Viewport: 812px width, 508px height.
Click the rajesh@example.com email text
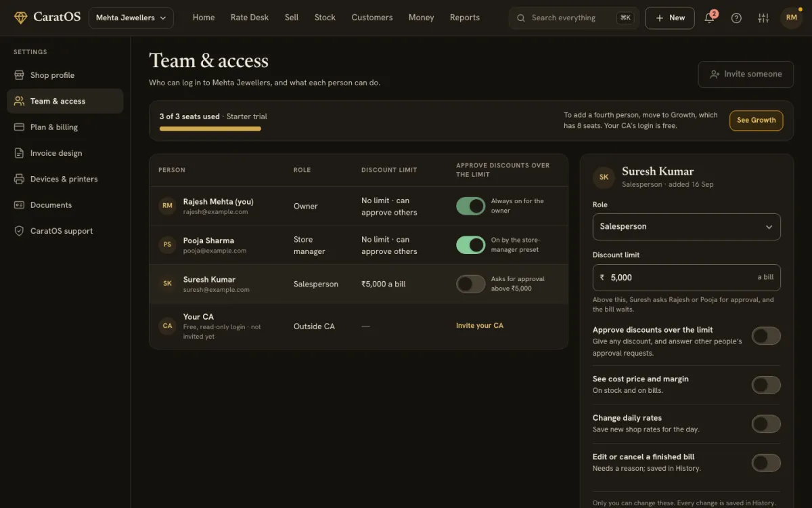tap(215, 212)
